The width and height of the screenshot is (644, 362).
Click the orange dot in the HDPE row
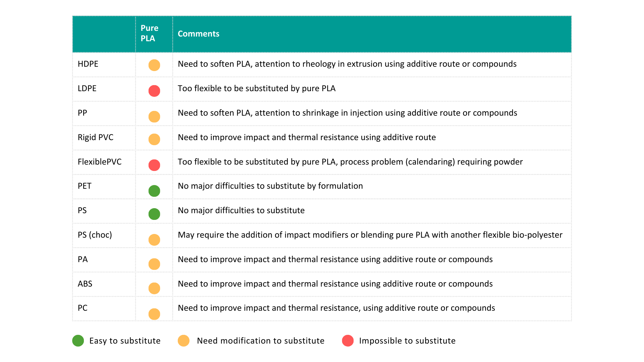[154, 65]
